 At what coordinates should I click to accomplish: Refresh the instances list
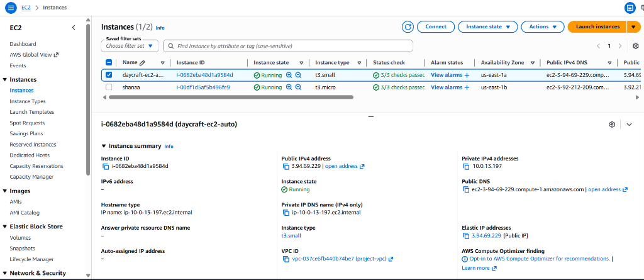pyautogui.click(x=408, y=26)
